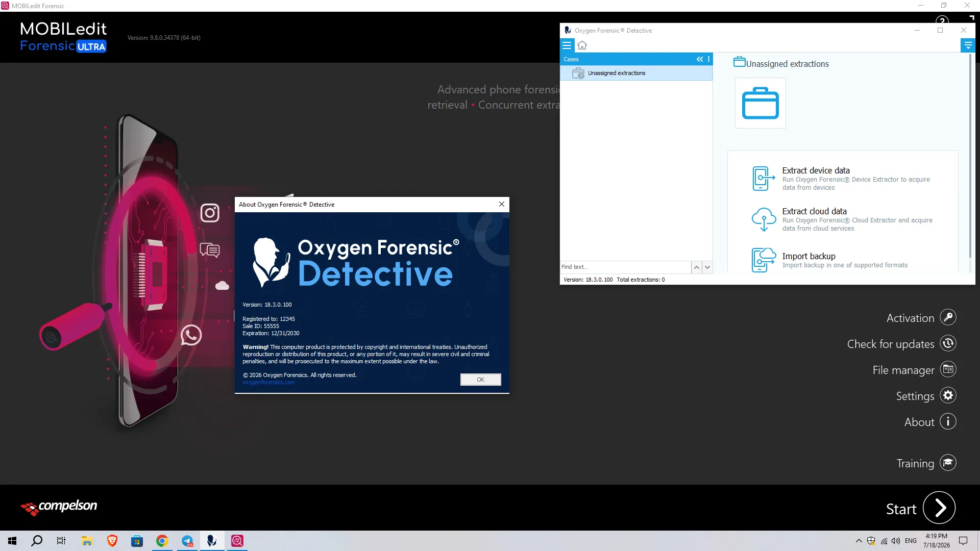Click the MOBILedit Forensic ULTRA logo
The image size is (980, 551).
click(63, 37)
